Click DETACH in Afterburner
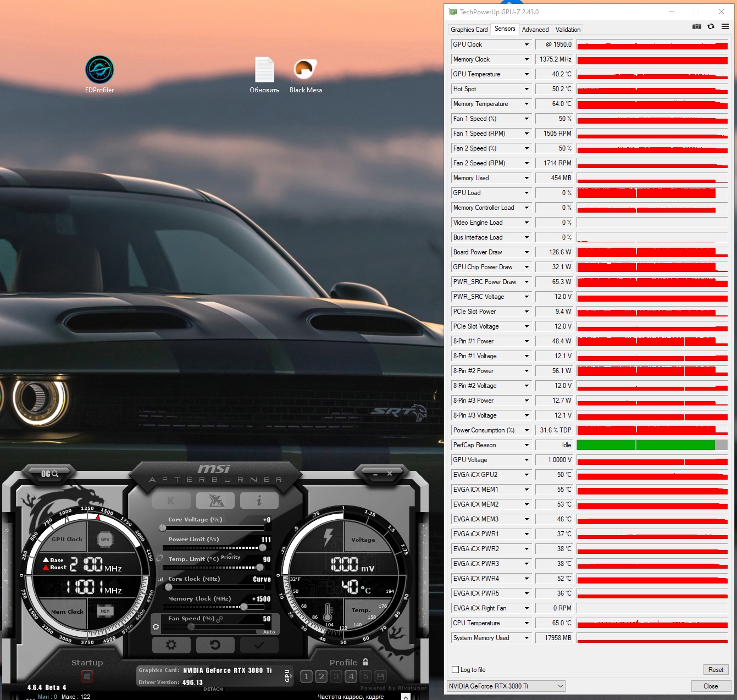The image size is (737, 700). [213, 689]
